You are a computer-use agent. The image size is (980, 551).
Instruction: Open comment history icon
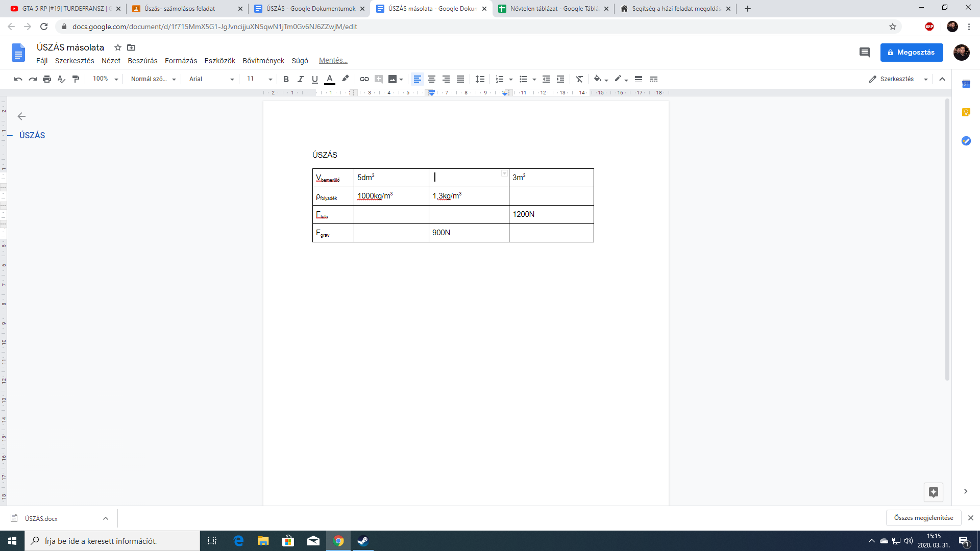click(864, 52)
